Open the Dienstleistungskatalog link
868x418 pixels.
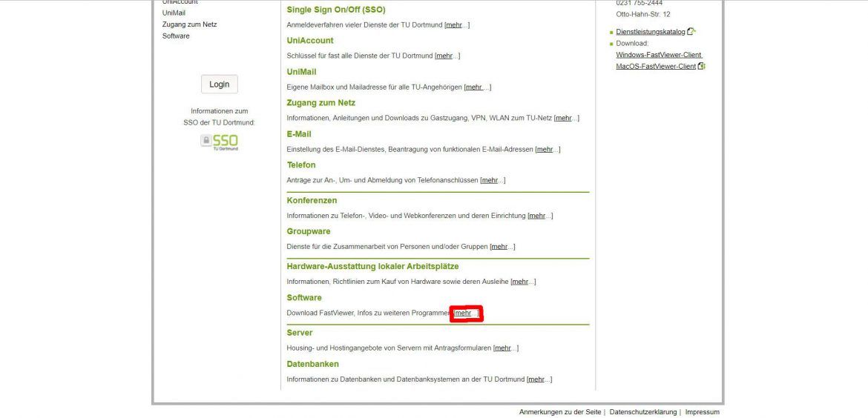point(651,32)
